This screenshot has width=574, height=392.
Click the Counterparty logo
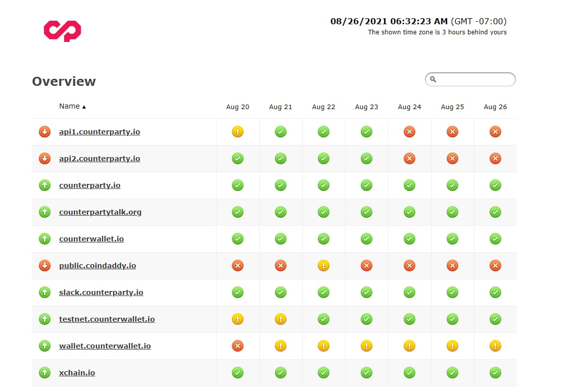coord(62,31)
